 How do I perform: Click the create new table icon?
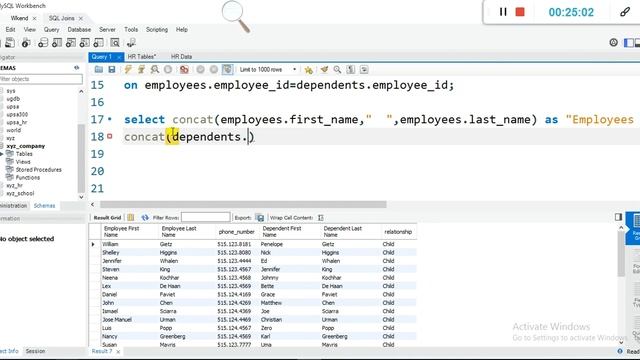tap(57, 42)
